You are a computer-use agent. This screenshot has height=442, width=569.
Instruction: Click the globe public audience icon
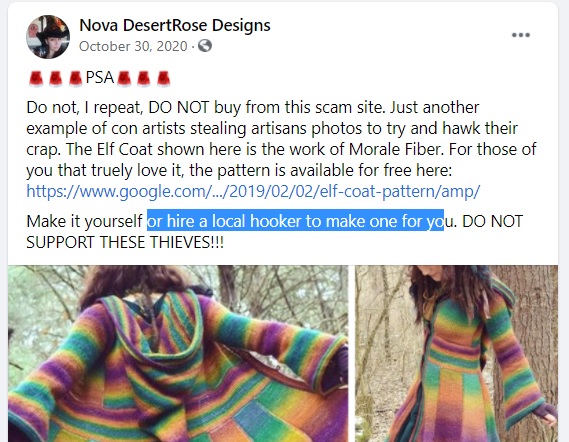pos(205,46)
